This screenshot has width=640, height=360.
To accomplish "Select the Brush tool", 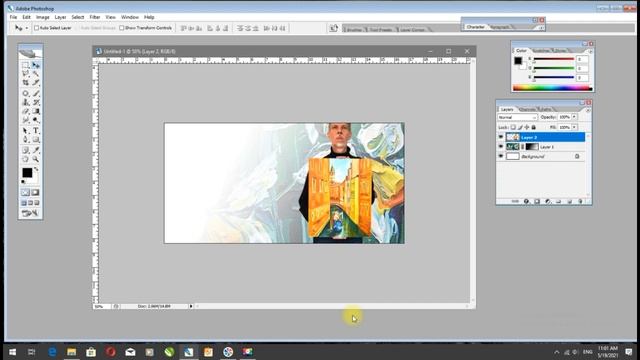I will (x=36, y=93).
